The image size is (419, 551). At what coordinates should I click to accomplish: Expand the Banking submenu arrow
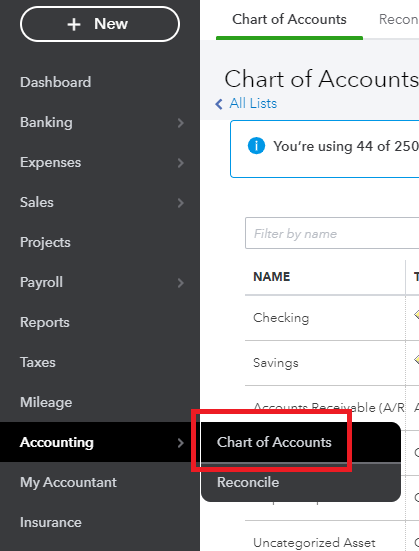180,123
